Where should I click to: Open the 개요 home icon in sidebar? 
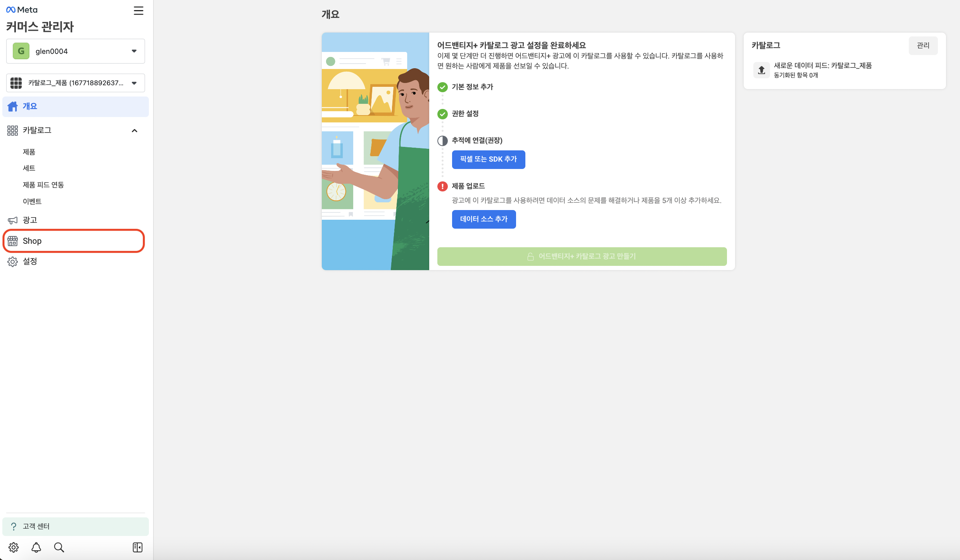coord(13,106)
